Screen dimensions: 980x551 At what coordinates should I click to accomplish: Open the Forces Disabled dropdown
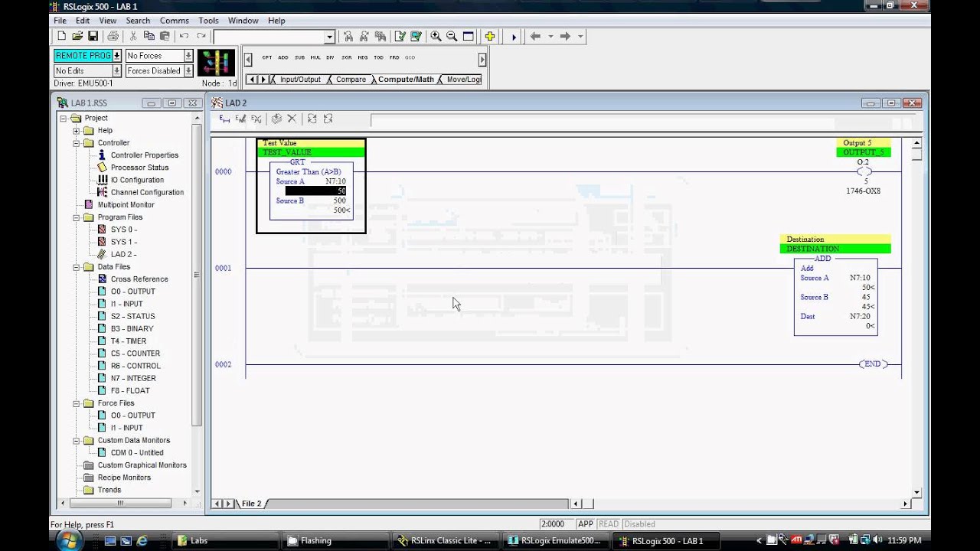click(188, 71)
